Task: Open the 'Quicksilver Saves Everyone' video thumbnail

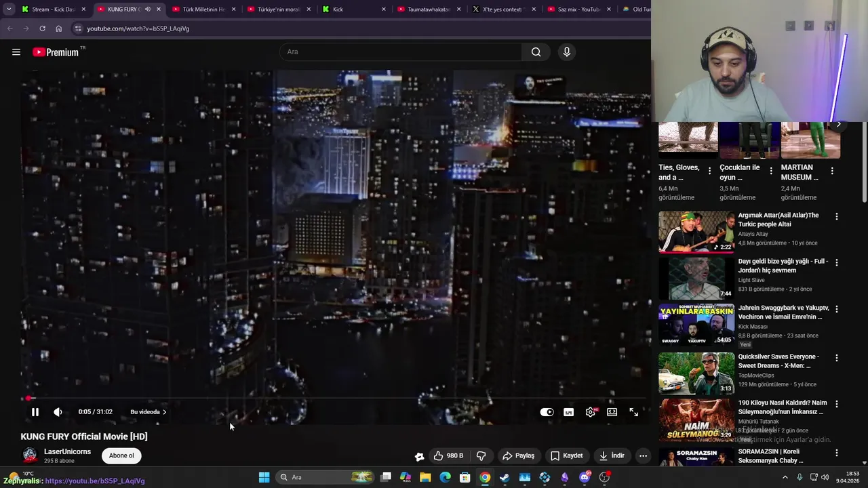Action: click(696, 373)
